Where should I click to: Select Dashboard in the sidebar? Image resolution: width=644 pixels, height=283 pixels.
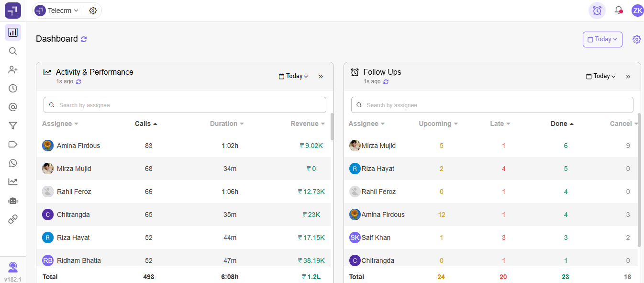click(x=13, y=32)
